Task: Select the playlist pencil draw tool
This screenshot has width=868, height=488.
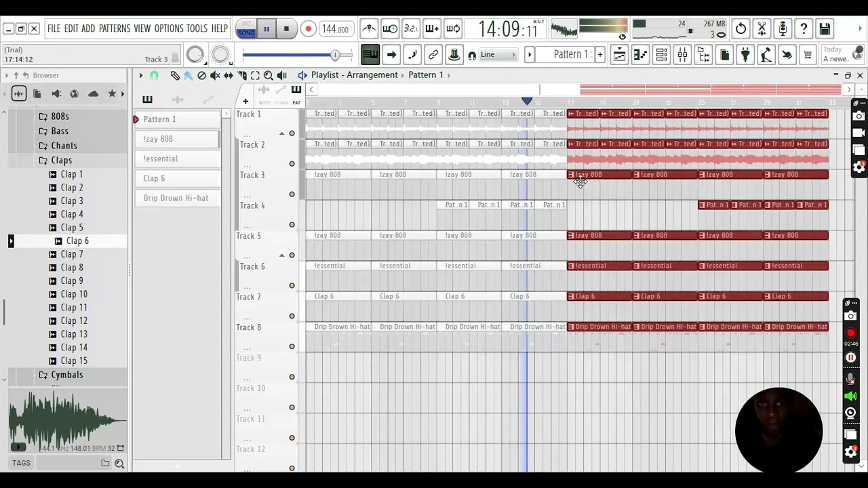Action: (x=175, y=75)
